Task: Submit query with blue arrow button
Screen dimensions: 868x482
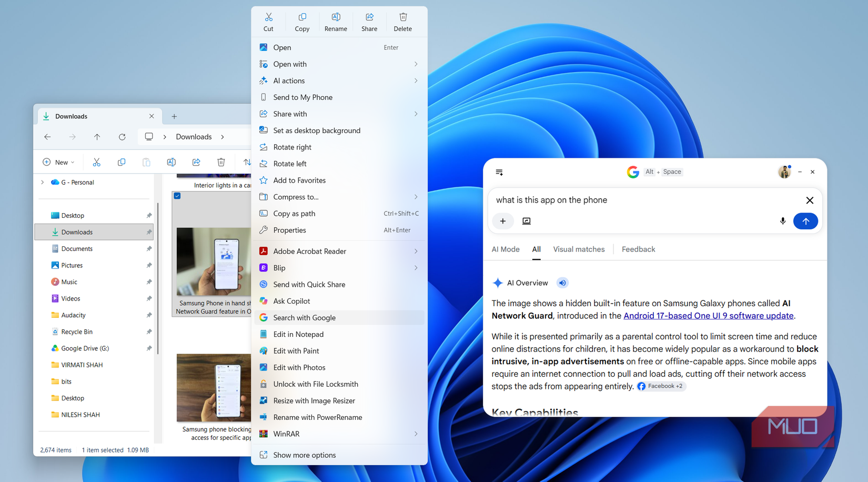Action: click(805, 221)
